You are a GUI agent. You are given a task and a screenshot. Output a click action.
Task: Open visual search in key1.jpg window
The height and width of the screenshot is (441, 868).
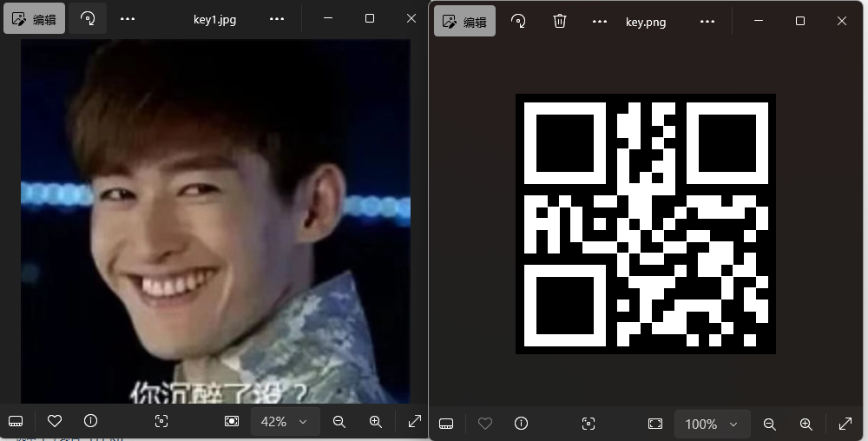[x=161, y=422]
